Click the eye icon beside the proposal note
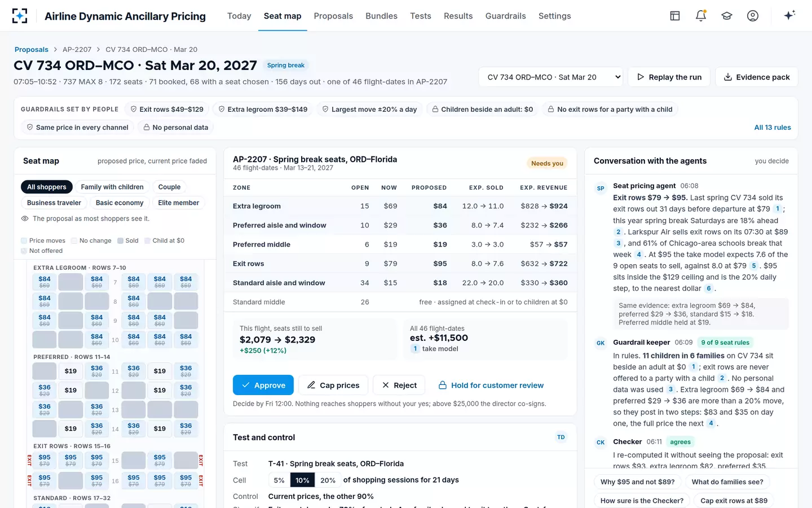The width and height of the screenshot is (812, 508). tap(25, 218)
